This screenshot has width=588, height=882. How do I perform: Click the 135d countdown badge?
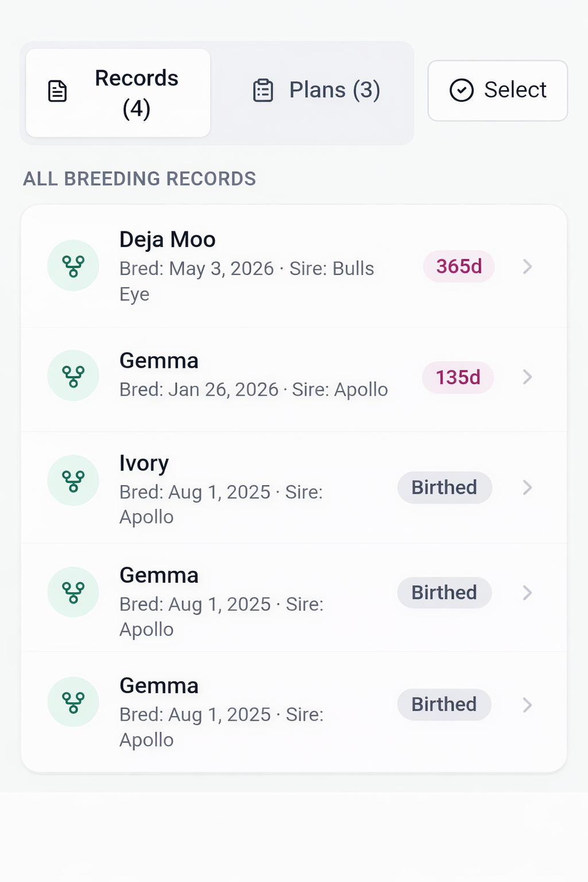point(457,377)
